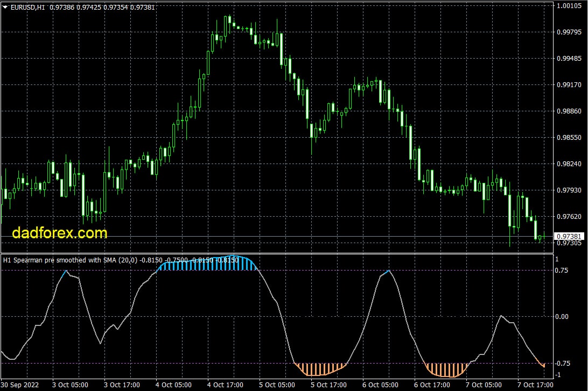Click the 3 Oct 05:00 time label
Viewport: 588px width, 391px height.
(70, 385)
